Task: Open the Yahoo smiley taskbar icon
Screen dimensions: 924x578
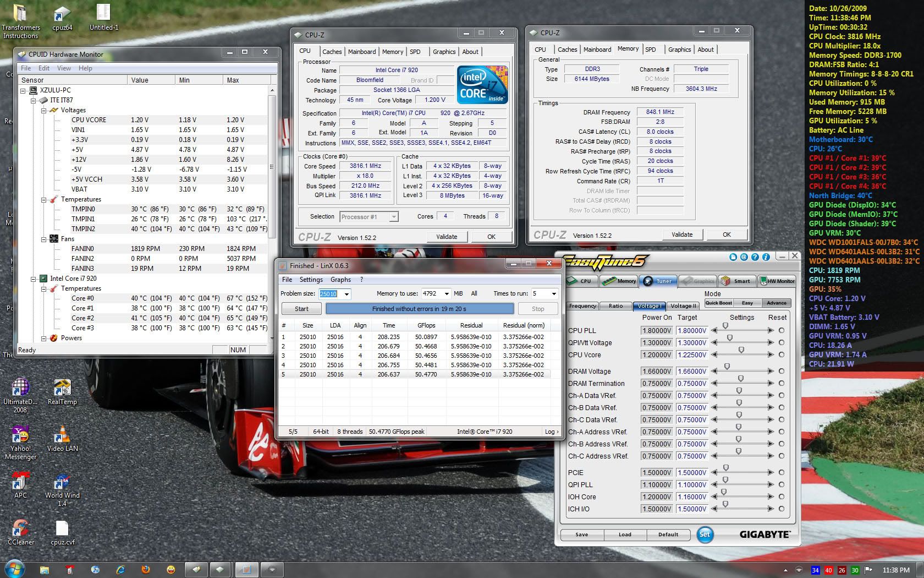Action: click(x=171, y=569)
